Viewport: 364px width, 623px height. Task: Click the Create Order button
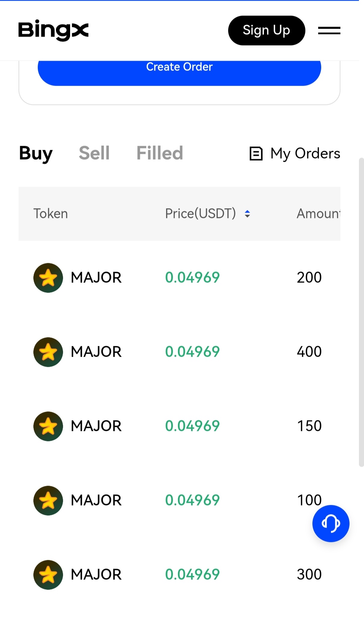point(179,69)
